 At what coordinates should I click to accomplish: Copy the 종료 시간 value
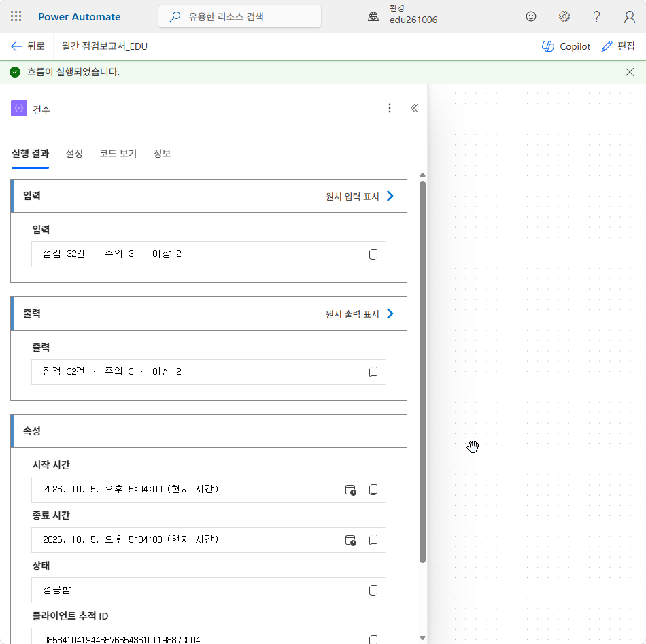373,540
